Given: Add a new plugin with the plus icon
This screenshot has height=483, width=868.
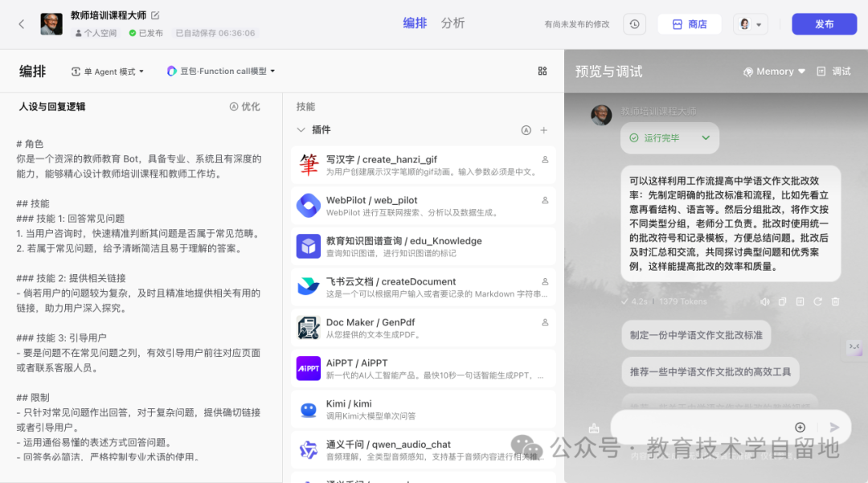Looking at the screenshot, I should point(545,129).
